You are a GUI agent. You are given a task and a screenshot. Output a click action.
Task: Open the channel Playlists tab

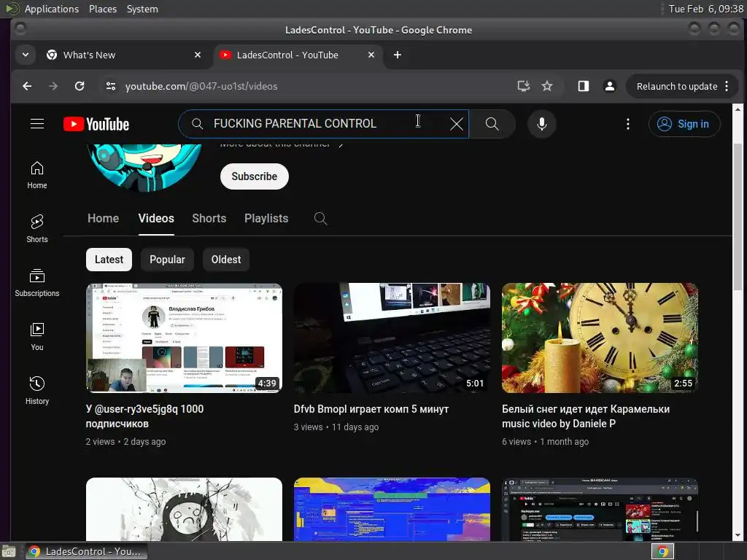coord(266,219)
